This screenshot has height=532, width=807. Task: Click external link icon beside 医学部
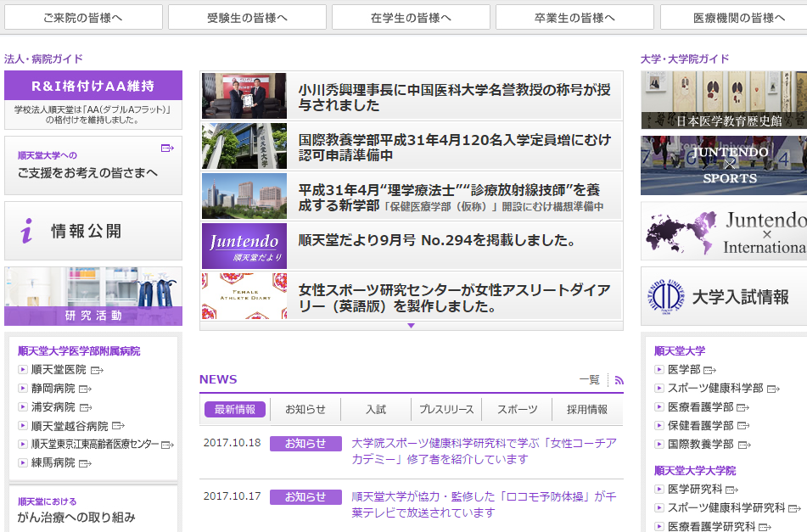click(709, 370)
